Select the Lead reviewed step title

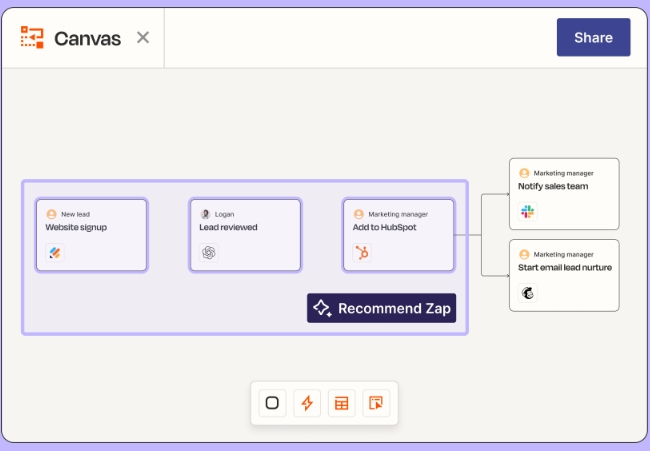[228, 227]
